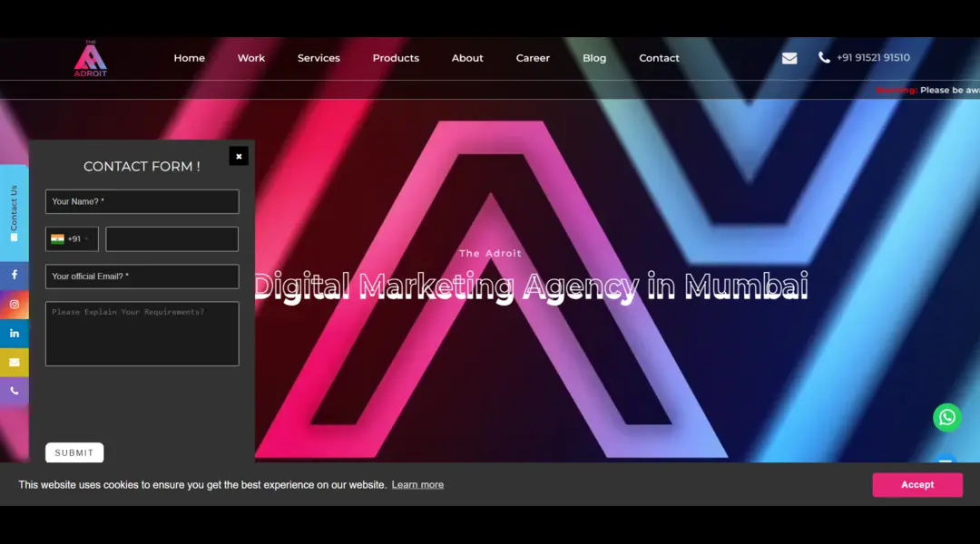Image resolution: width=980 pixels, height=544 pixels.
Task: Click the CONTACT FORM ! title
Action: 142,167
